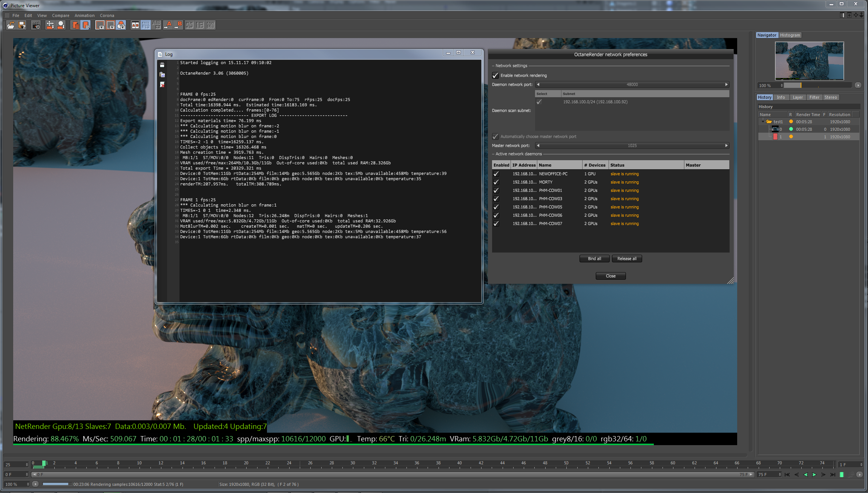The height and width of the screenshot is (493, 868).
Task: Uncheck Enable network rendering checkbox
Action: click(x=495, y=75)
